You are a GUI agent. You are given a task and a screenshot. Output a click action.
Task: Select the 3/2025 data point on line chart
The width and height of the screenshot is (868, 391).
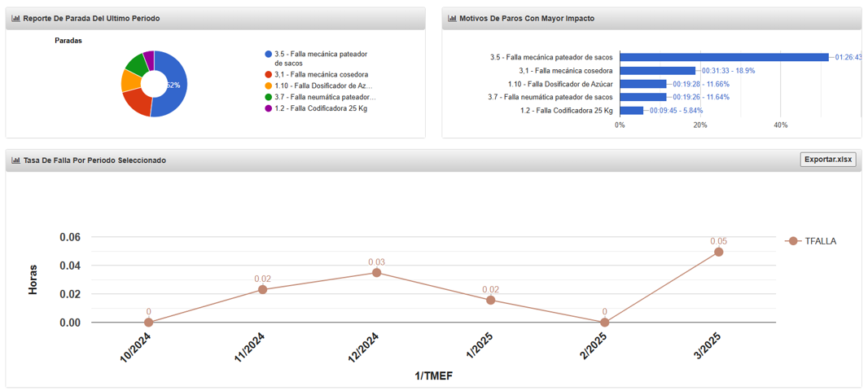coord(718,252)
